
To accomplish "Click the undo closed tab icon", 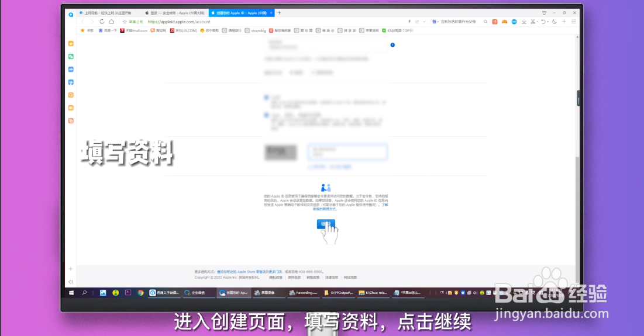I will [x=543, y=22].
